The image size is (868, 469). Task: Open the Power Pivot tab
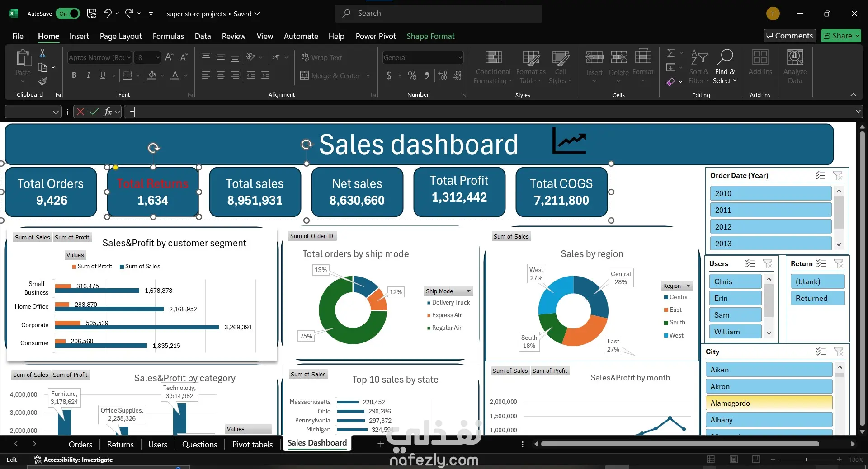tap(376, 36)
